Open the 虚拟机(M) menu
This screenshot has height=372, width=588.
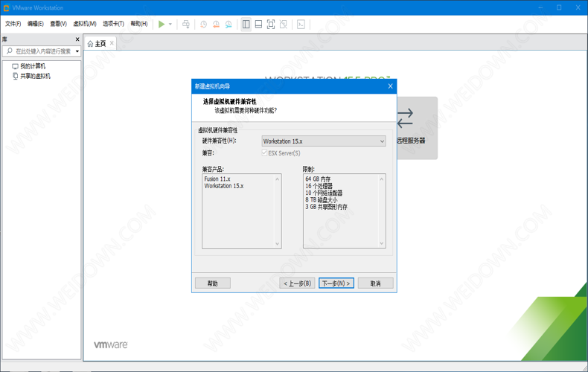[85, 24]
